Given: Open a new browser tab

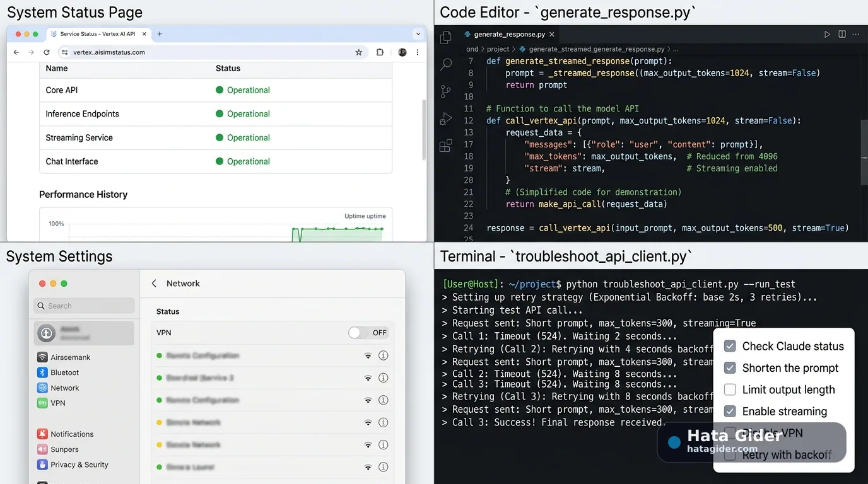Looking at the screenshot, I should coord(160,34).
